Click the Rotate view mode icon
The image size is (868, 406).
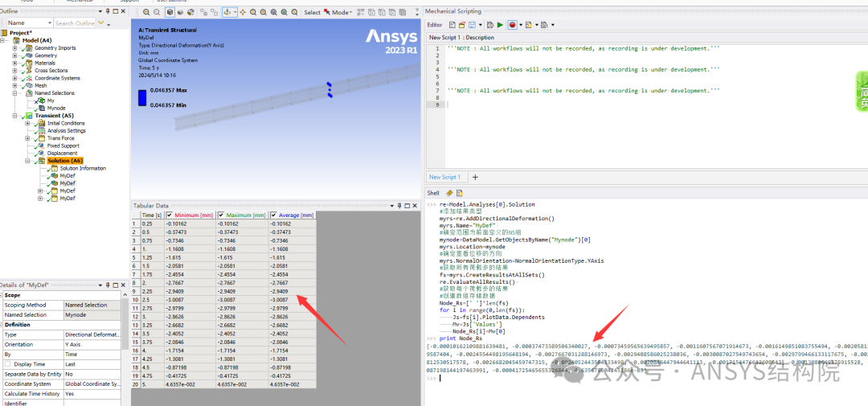(x=227, y=12)
